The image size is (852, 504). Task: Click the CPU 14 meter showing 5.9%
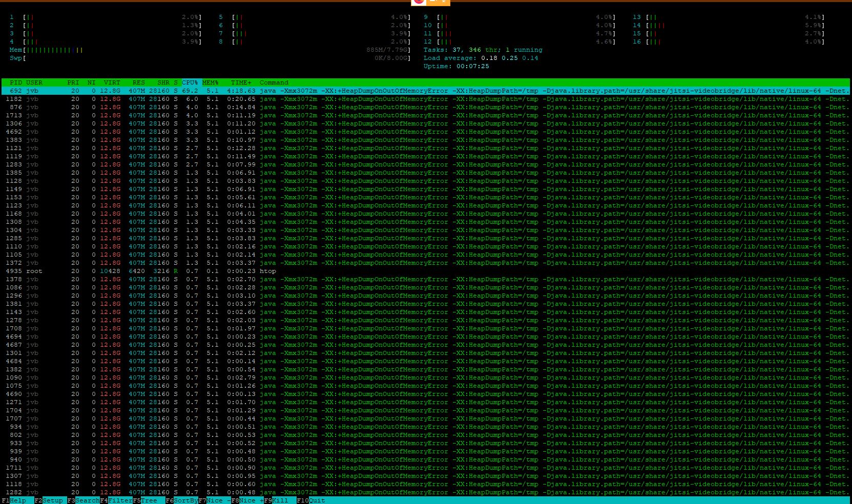click(729, 25)
